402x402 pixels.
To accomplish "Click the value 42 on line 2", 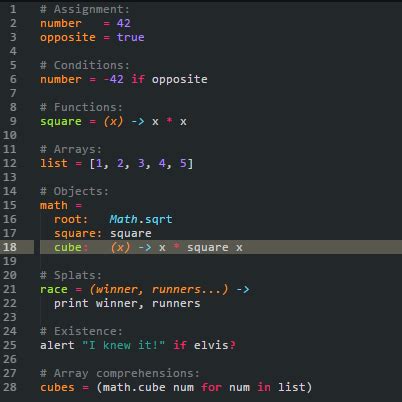I will click(x=124, y=23).
